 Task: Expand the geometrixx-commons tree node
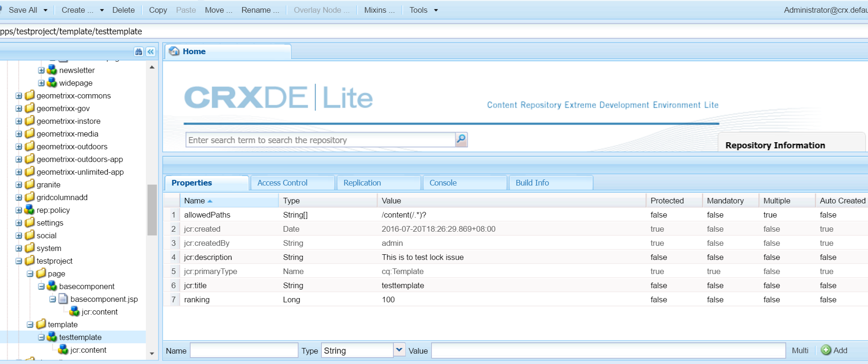pos(19,96)
